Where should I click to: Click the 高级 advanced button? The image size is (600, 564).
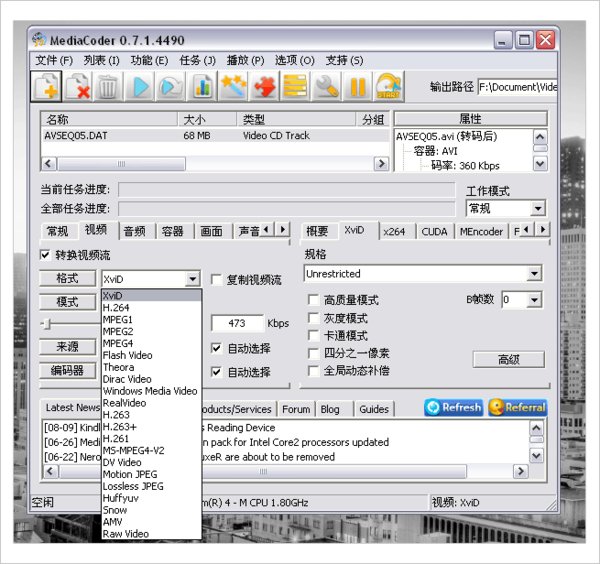pyautogui.click(x=509, y=360)
